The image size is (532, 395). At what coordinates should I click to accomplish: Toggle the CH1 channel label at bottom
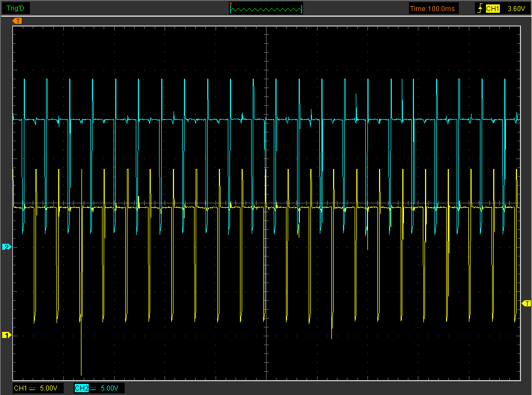tap(20, 388)
